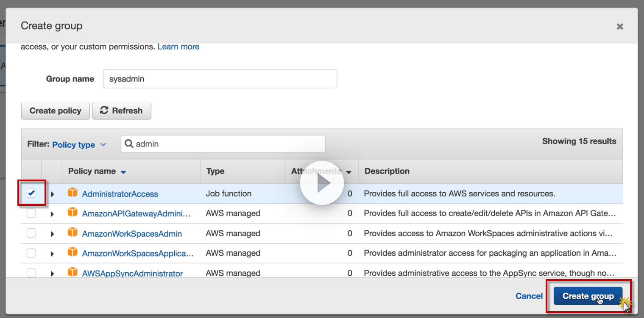The height and width of the screenshot is (318, 644).
Task: Click the Create policy button
Action: click(55, 111)
